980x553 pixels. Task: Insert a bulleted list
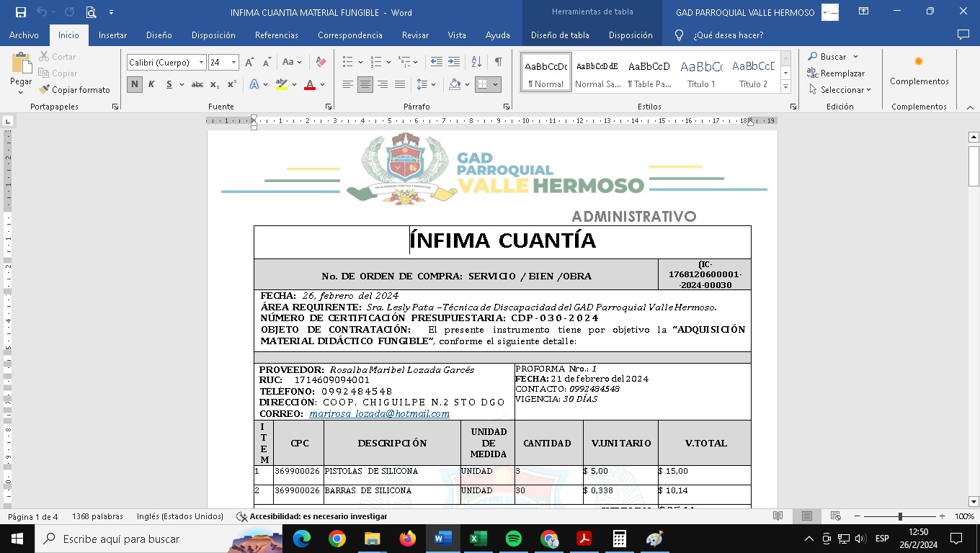[348, 63]
